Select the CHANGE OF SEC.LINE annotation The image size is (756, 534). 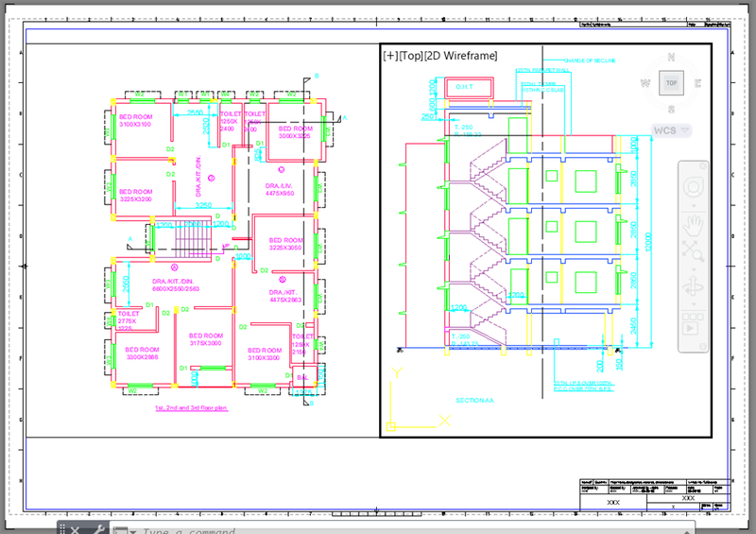pyautogui.click(x=589, y=60)
